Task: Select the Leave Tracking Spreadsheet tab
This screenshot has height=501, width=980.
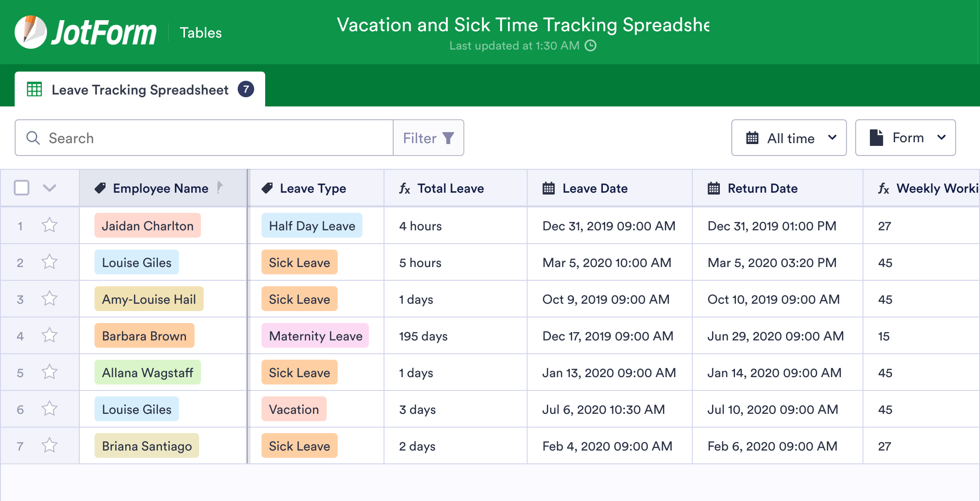Action: tap(140, 90)
